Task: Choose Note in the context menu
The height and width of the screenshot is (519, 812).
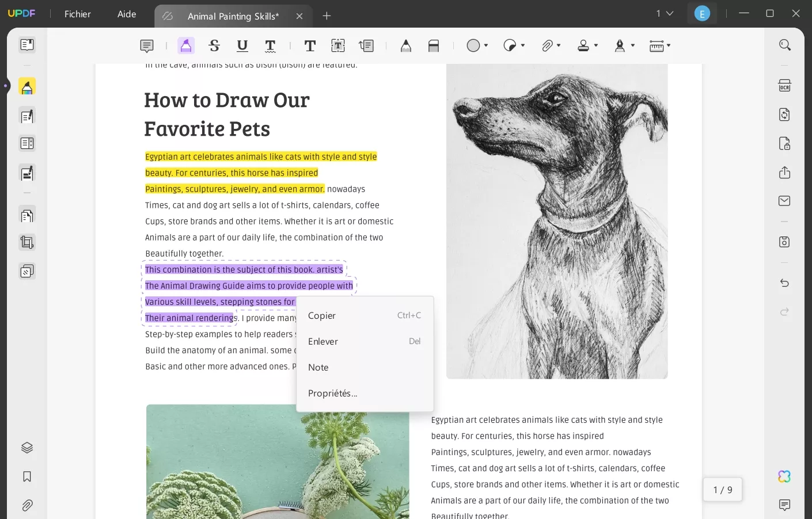Action: [x=365, y=367]
